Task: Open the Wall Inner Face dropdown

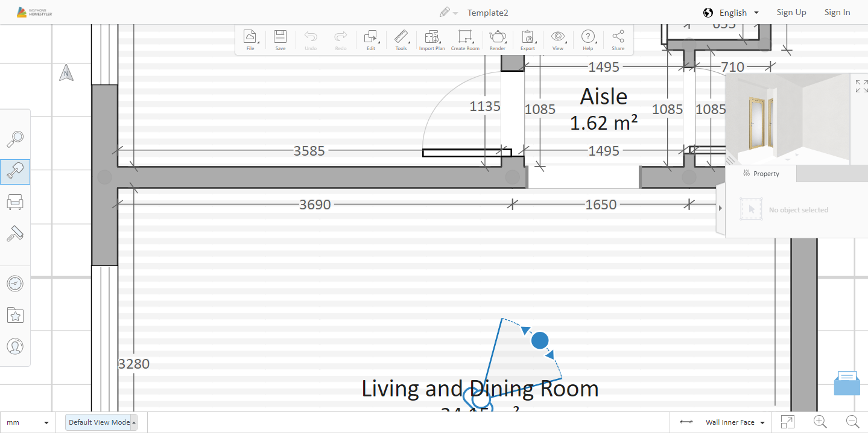Action: click(x=735, y=422)
